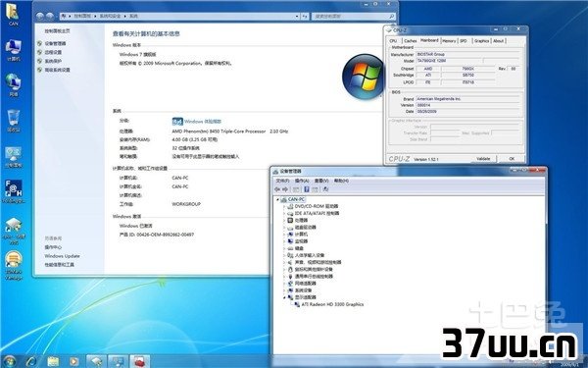The height and width of the screenshot is (368, 588).
Task: Expand the 磁盘驱动器 disk drives category
Action: [284, 228]
